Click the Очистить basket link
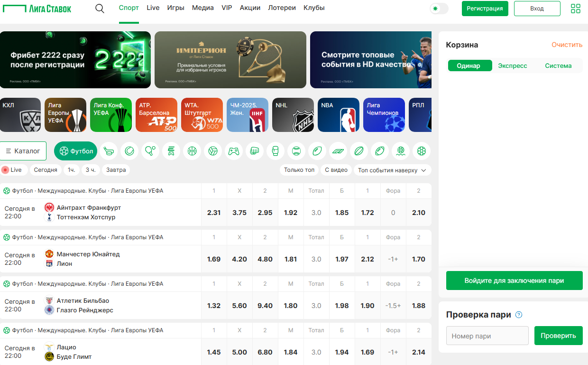 point(567,45)
